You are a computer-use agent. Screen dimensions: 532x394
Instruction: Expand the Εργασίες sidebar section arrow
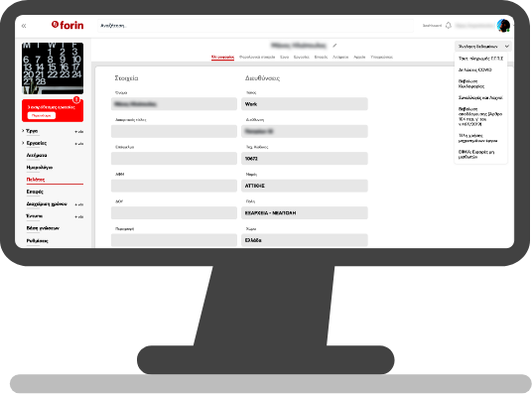(x=23, y=143)
